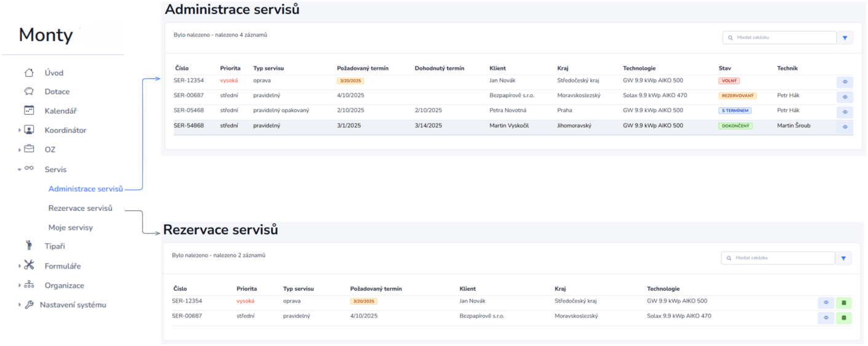
Task: Select Administrace servisů link in sidebar
Action: click(x=85, y=189)
